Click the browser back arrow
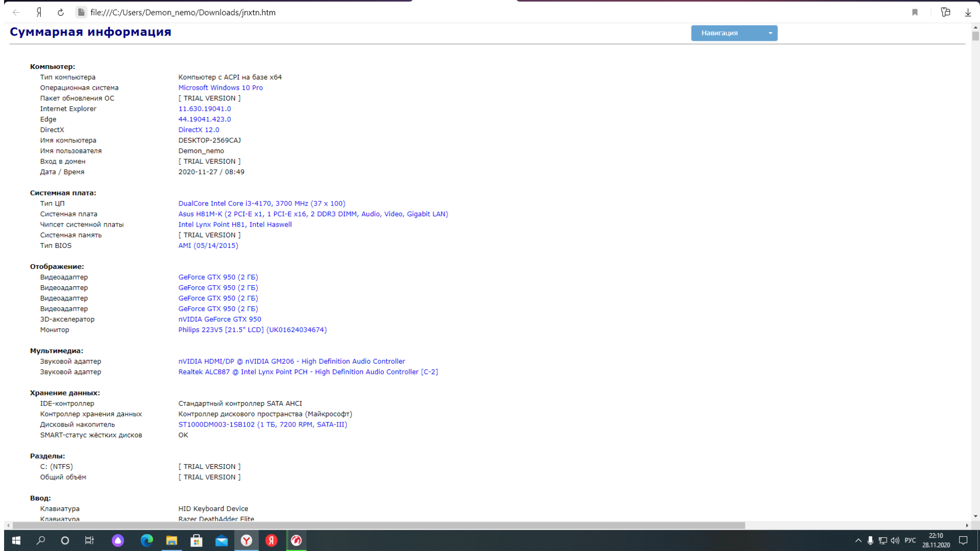The width and height of the screenshot is (980, 551). click(16, 12)
